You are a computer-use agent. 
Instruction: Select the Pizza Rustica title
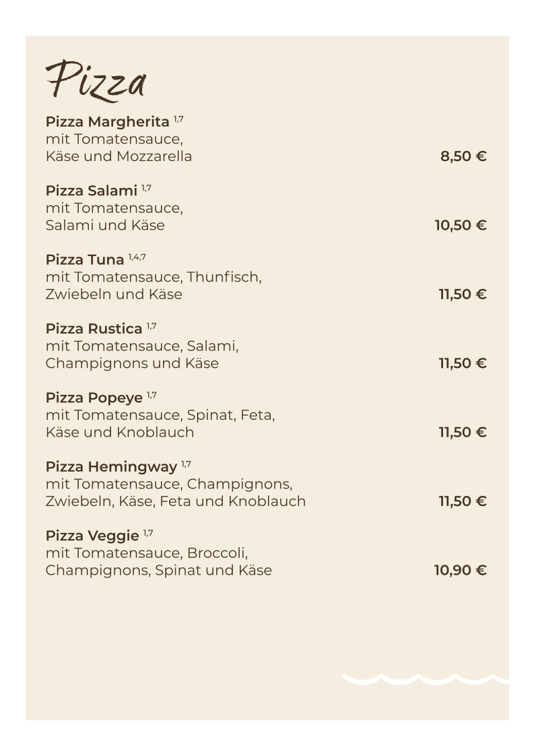[x=94, y=329]
